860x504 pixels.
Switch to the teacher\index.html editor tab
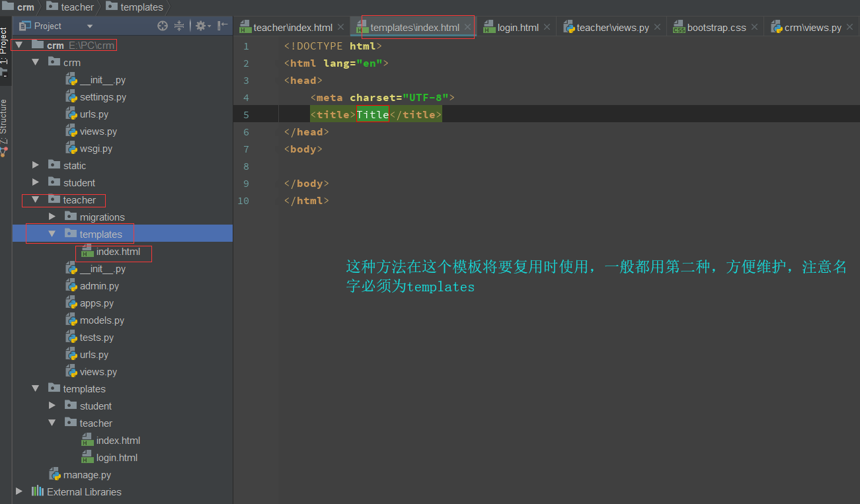coord(292,27)
